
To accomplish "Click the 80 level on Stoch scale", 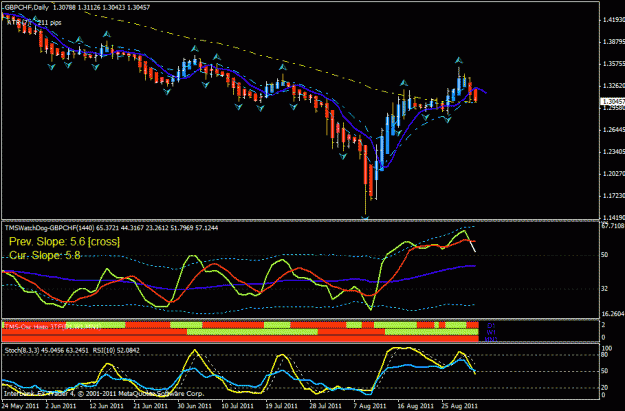I will [x=605, y=355].
